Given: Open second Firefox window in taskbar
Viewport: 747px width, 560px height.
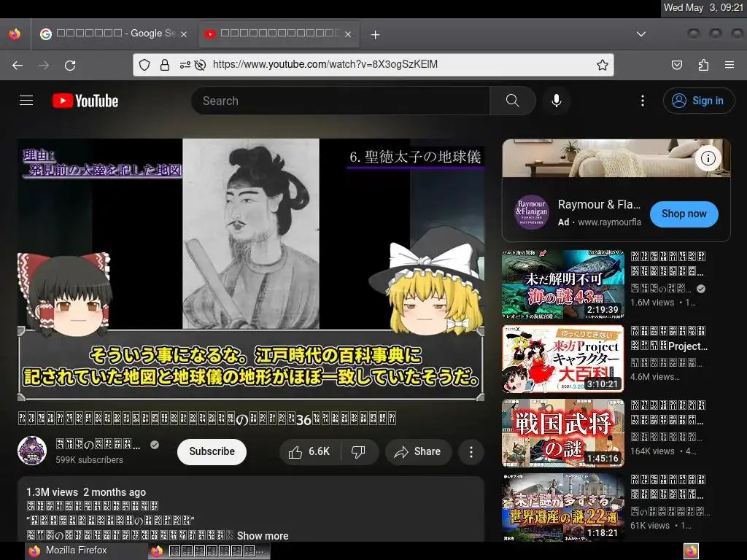Looking at the screenshot, I should (x=209, y=551).
